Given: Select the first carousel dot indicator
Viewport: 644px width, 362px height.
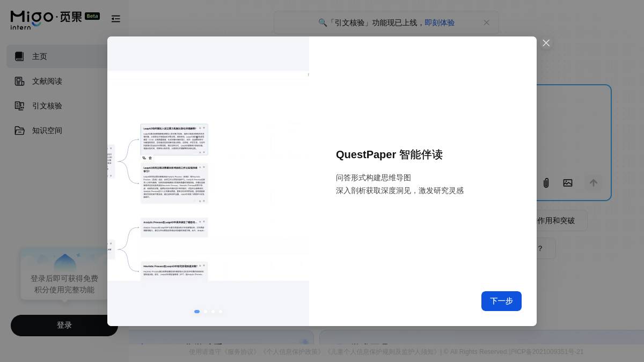Looking at the screenshot, I should click(197, 312).
